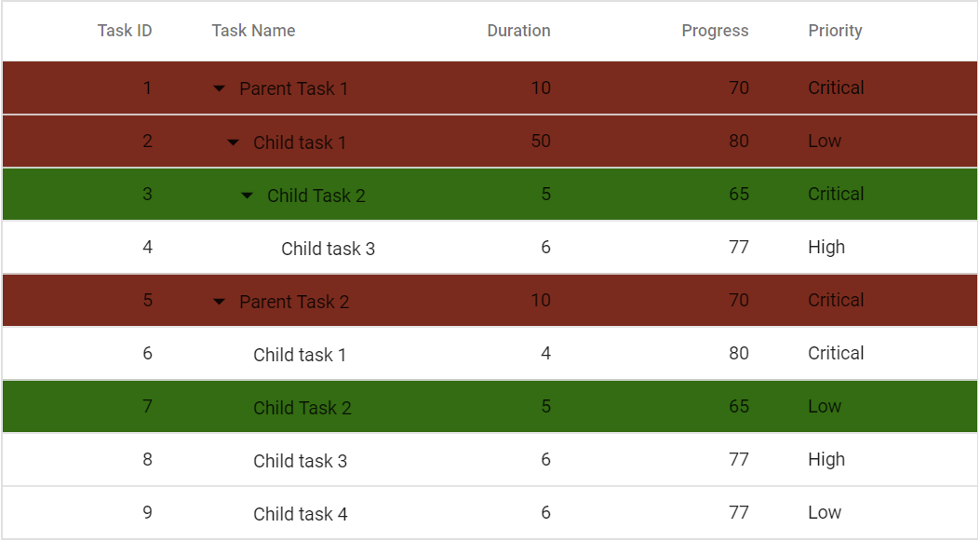980x541 pixels.
Task: Sort by the Task ID column
Action: coord(125,31)
